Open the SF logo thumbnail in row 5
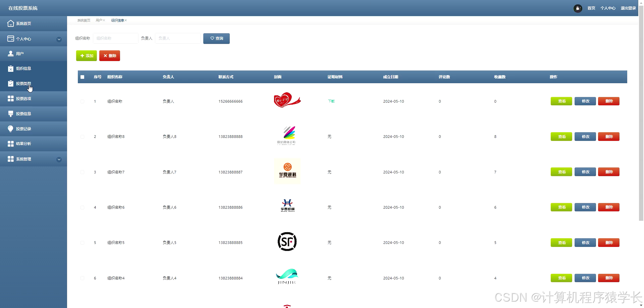Viewport: 644px width, 308px height. tap(287, 242)
